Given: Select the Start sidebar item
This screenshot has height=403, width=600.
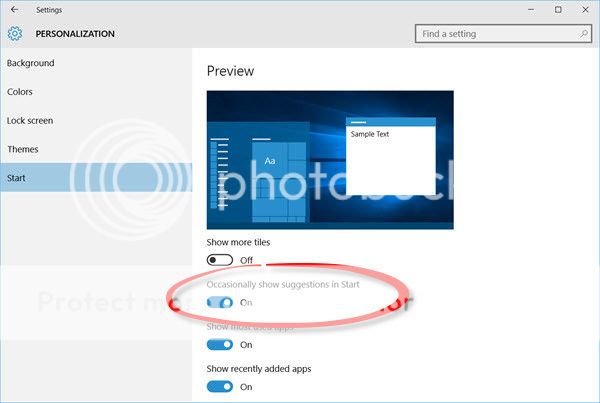Looking at the screenshot, I should coord(17,178).
